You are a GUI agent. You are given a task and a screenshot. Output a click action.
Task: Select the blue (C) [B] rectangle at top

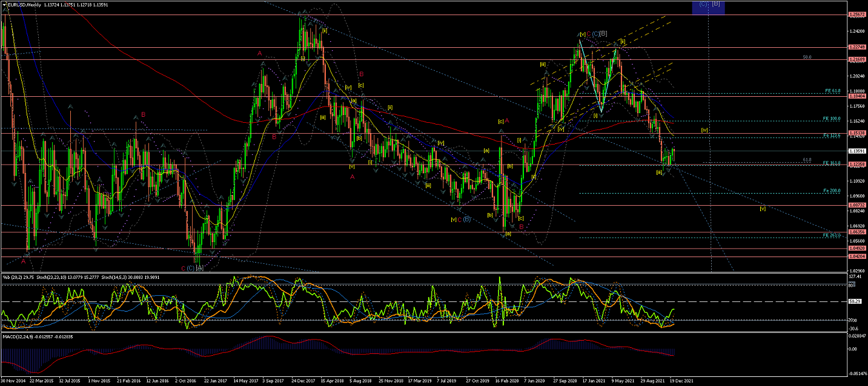click(707, 7)
